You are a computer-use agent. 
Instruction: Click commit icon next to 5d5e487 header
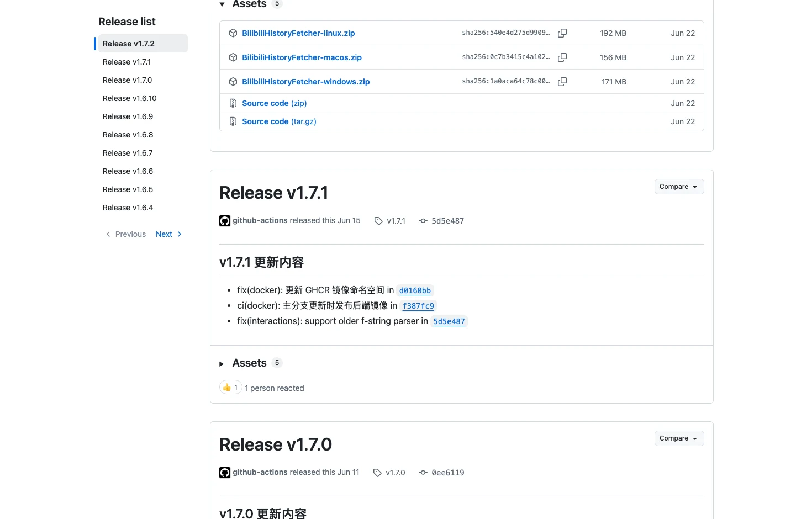pos(423,221)
